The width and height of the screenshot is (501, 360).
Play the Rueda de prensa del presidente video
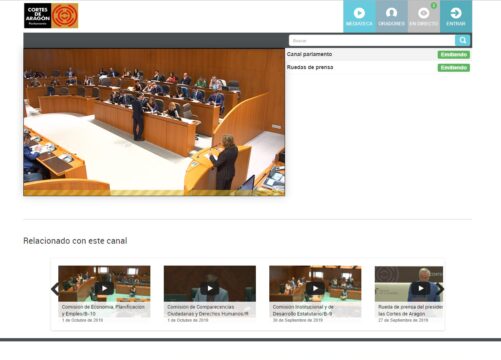click(420, 288)
